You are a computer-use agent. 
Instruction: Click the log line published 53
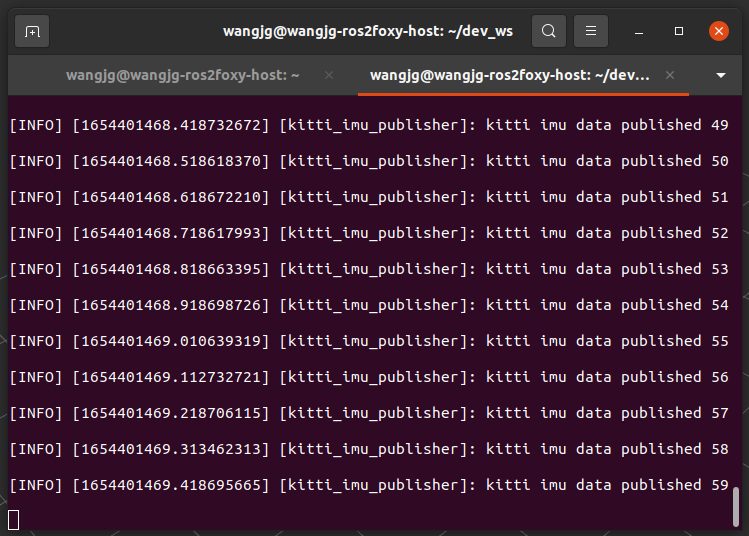[x=369, y=269]
